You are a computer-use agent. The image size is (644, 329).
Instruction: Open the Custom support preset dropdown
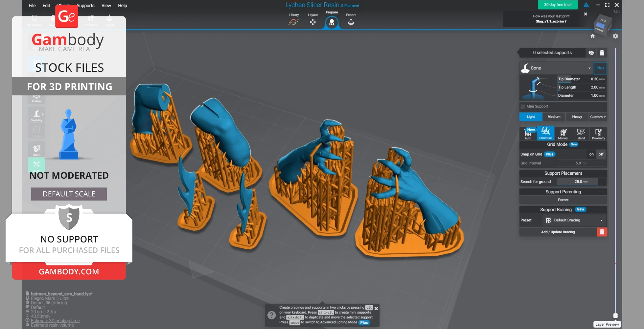click(x=598, y=117)
